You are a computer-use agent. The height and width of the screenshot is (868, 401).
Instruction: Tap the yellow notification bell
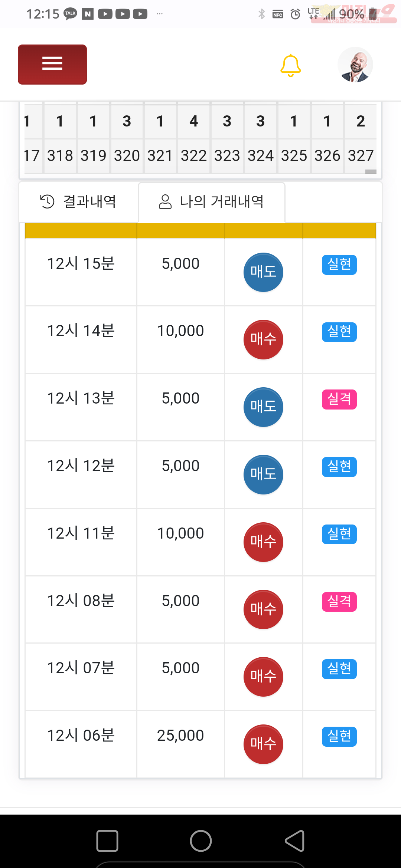[290, 65]
